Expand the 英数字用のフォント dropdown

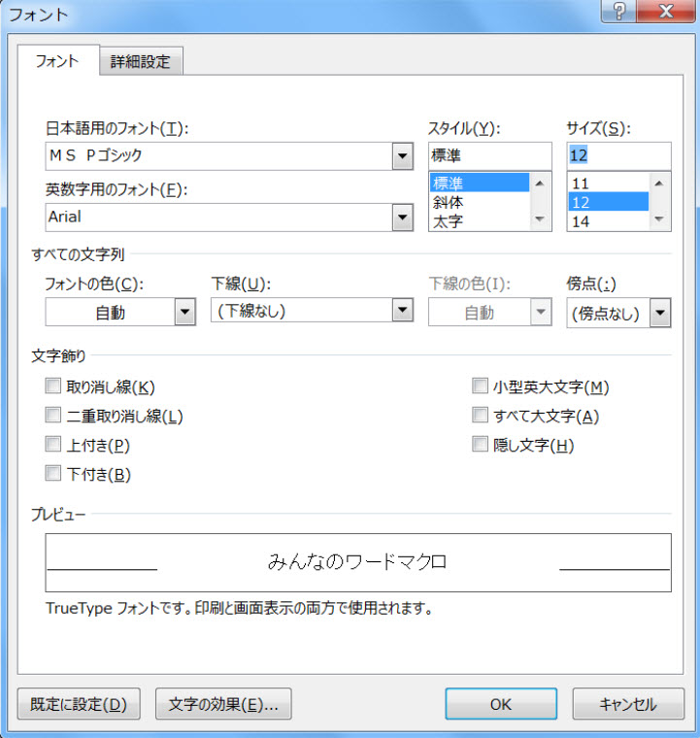[x=402, y=218]
